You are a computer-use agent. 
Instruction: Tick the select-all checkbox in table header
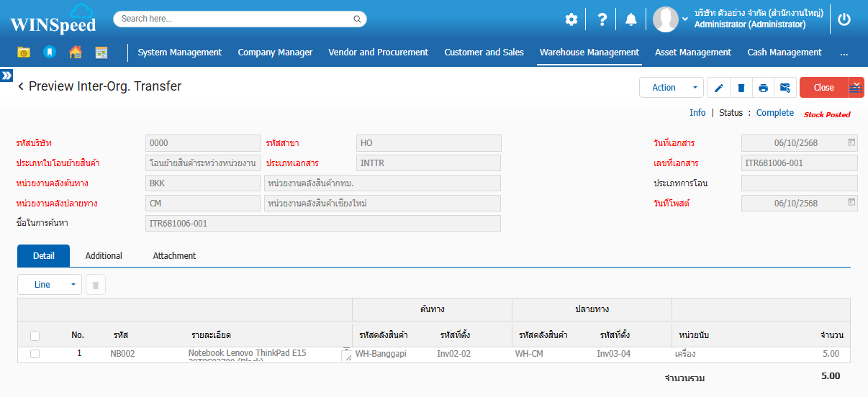[35, 335]
